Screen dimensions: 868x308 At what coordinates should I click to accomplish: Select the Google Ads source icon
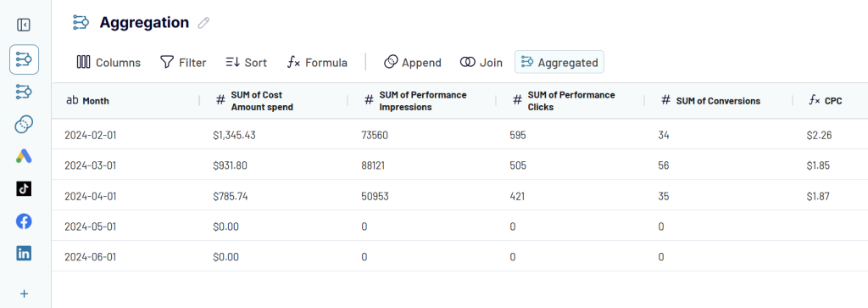coord(24,156)
